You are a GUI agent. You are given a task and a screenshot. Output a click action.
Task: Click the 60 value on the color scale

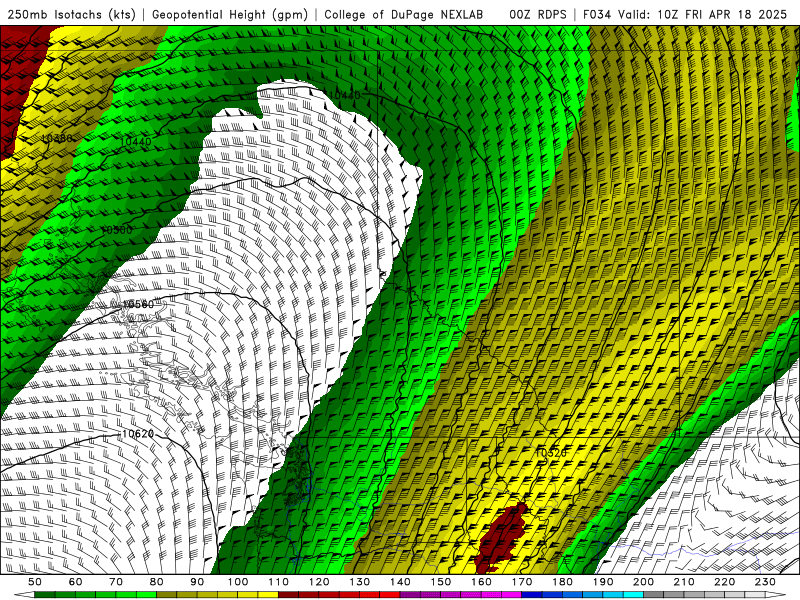click(x=75, y=582)
